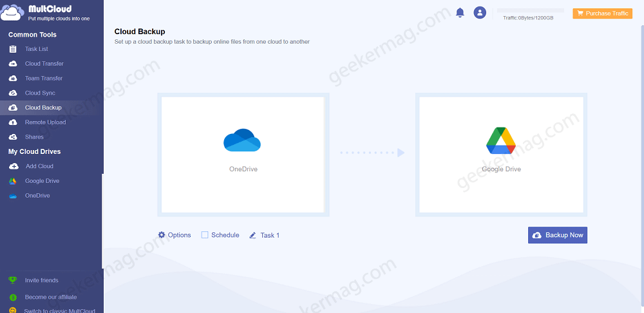Click the OneDrive source selection box
Image resolution: width=644 pixels, height=313 pixels.
tap(243, 155)
